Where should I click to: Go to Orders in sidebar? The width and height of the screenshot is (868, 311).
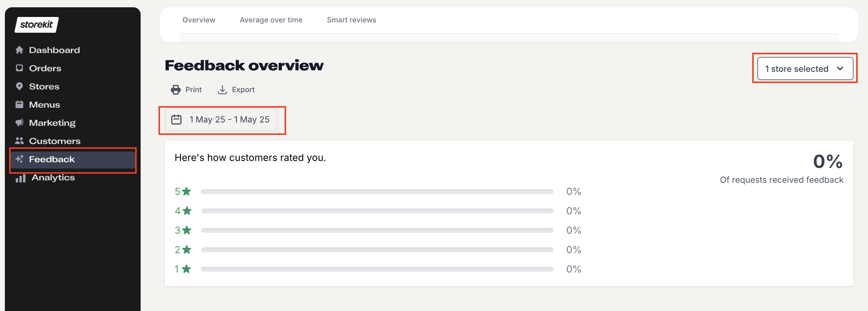45,68
